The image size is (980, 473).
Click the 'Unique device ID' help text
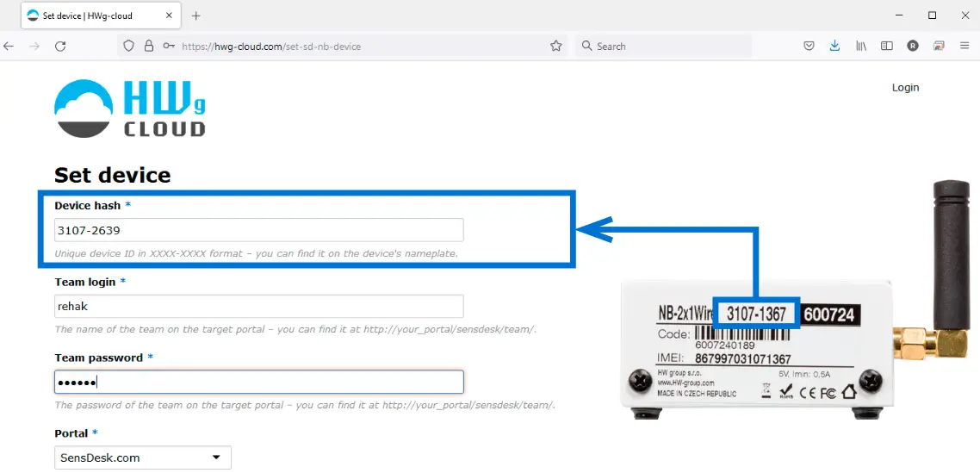[257, 254]
